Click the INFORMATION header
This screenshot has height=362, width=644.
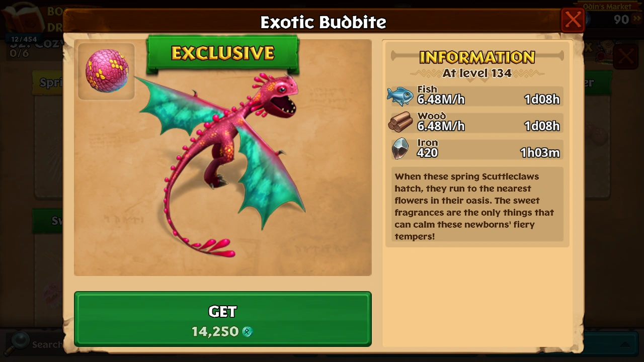tap(477, 57)
